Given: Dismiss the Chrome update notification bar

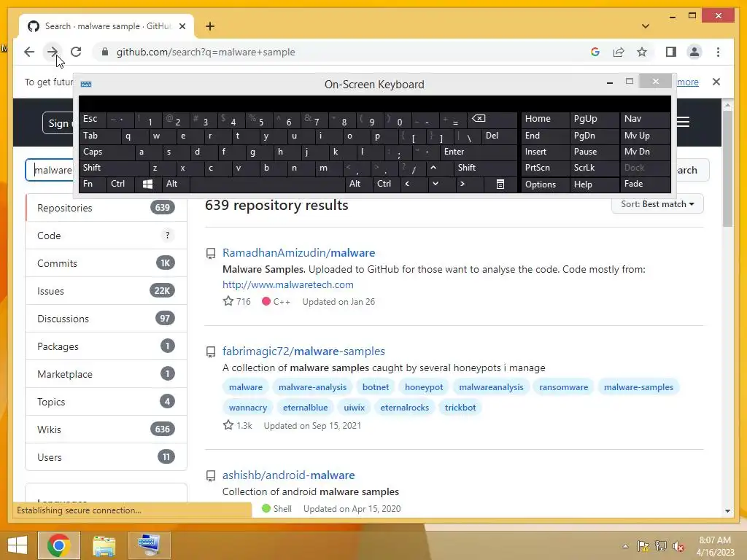Looking at the screenshot, I should (716, 82).
